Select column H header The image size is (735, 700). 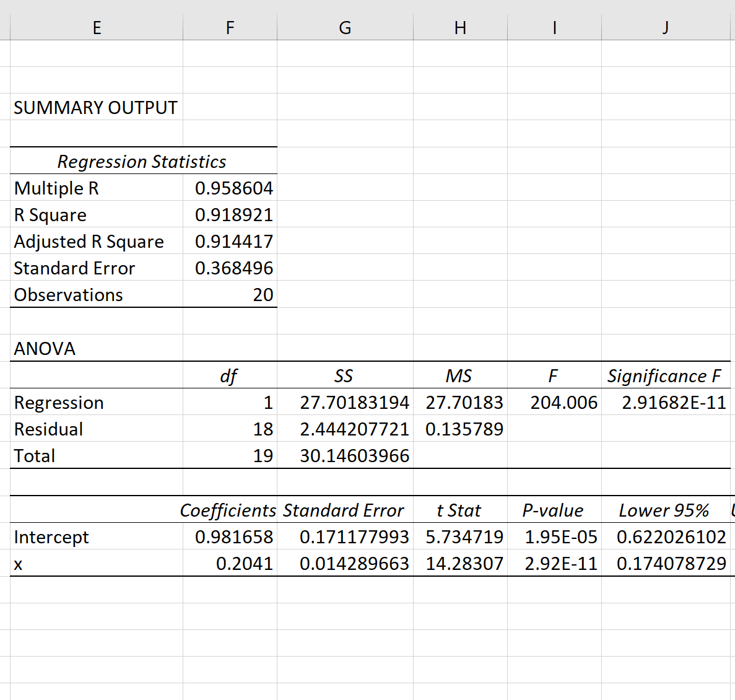460,27
